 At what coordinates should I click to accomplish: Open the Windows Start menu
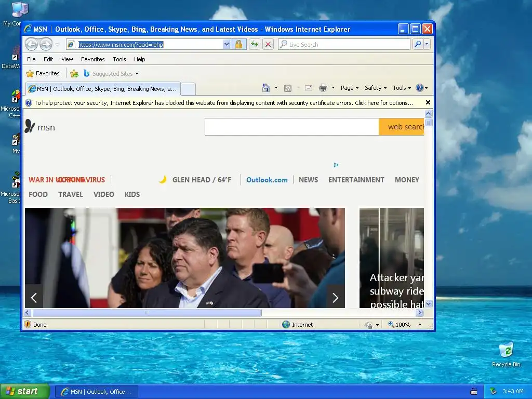pos(24,392)
